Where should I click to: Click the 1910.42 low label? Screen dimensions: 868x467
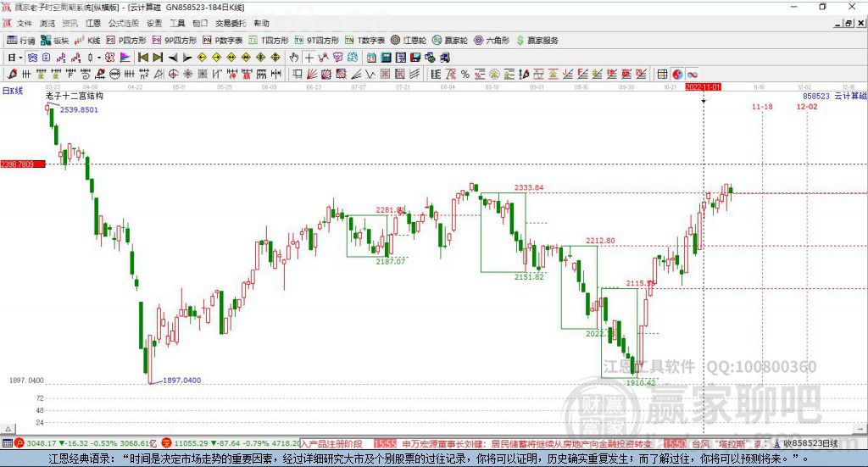point(641,383)
